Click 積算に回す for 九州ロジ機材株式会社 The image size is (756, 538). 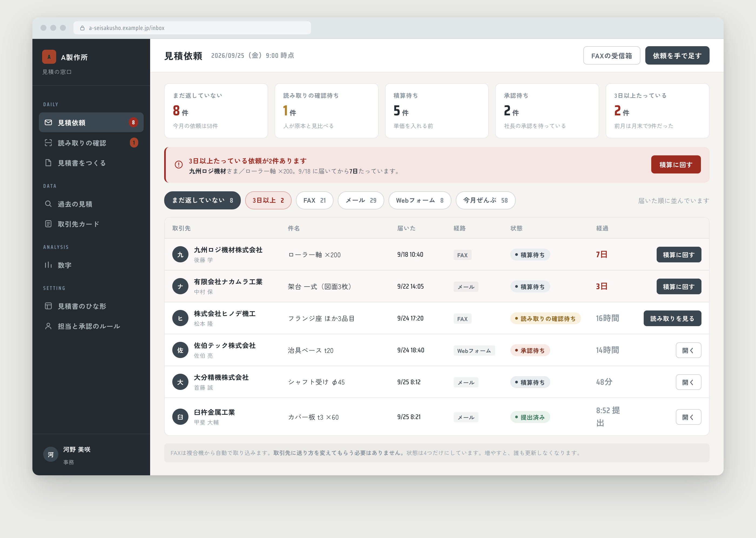click(679, 255)
